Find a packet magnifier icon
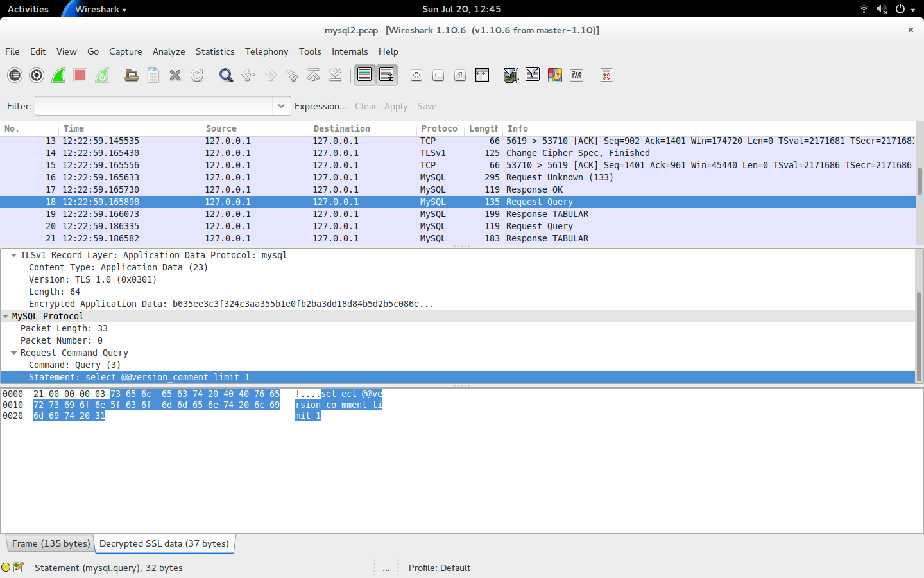The height and width of the screenshot is (578, 924). (x=226, y=75)
